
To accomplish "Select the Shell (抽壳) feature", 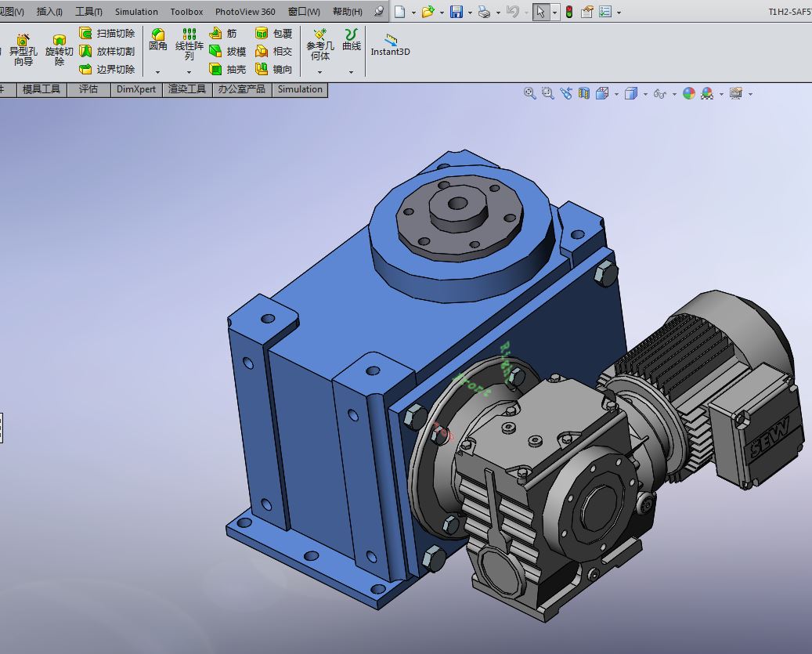I will pos(228,70).
